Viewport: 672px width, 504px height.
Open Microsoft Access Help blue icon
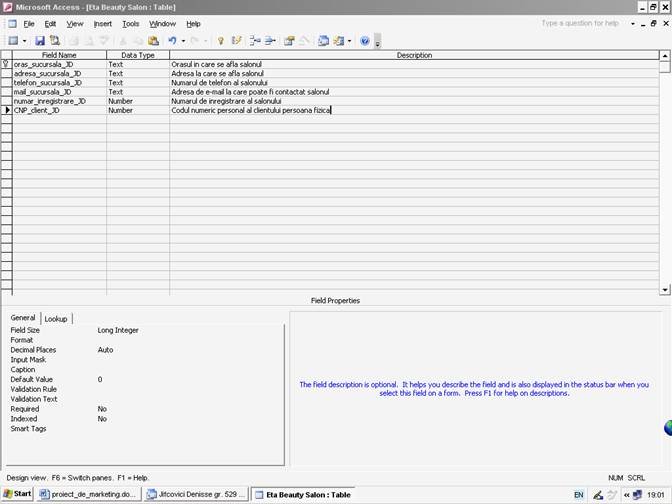[365, 41]
